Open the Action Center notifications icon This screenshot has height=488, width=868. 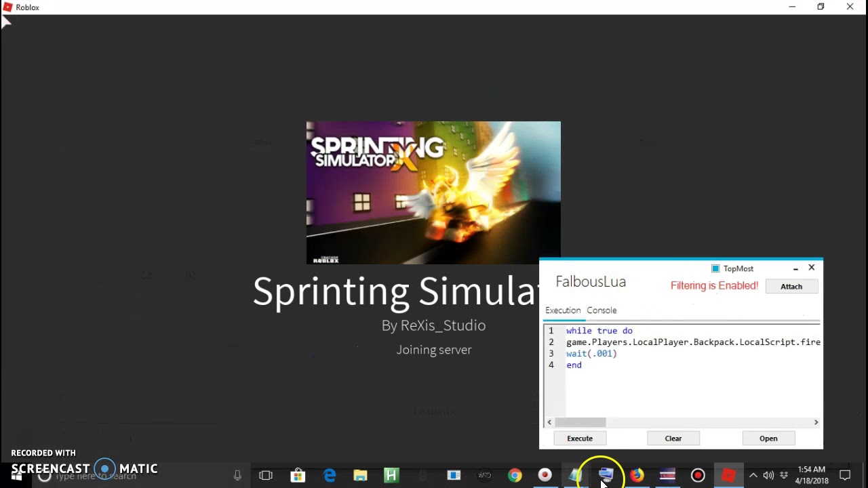pyautogui.click(x=845, y=475)
